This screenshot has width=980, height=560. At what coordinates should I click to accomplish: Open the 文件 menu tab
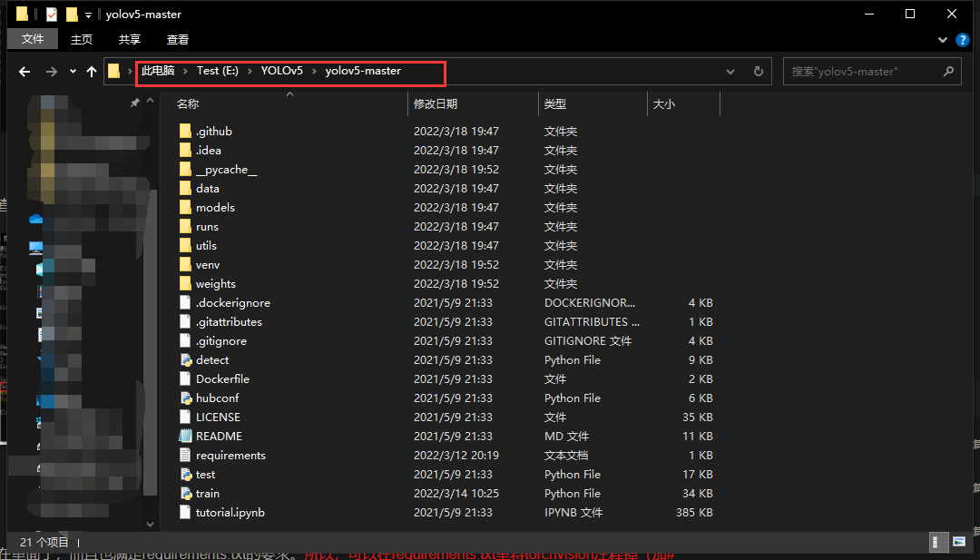33,39
